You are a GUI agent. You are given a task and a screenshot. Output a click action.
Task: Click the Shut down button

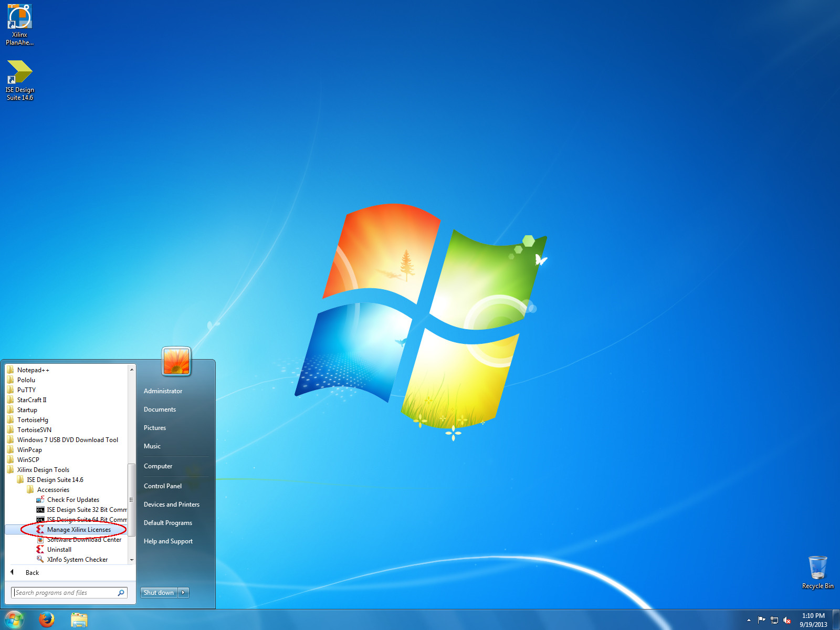click(x=158, y=592)
